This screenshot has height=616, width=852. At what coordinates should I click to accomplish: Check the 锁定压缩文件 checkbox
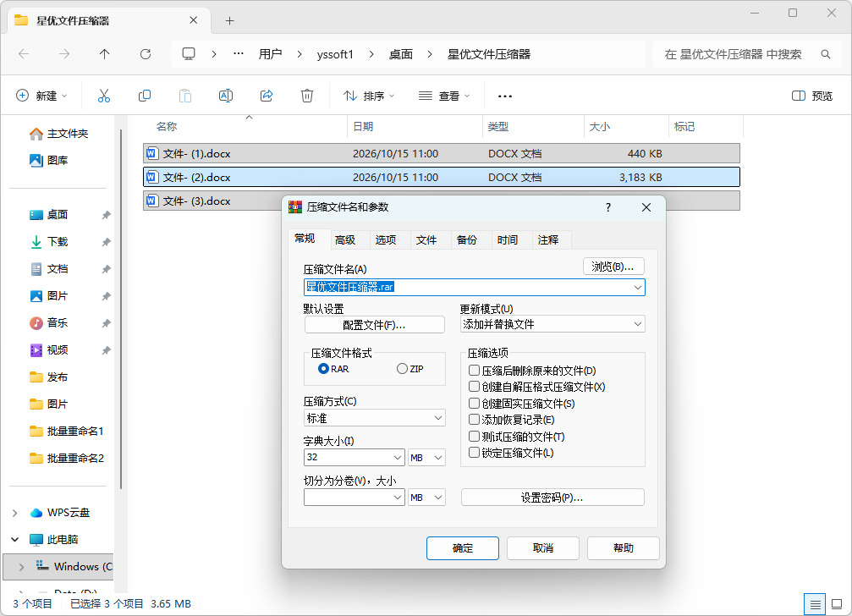point(474,453)
